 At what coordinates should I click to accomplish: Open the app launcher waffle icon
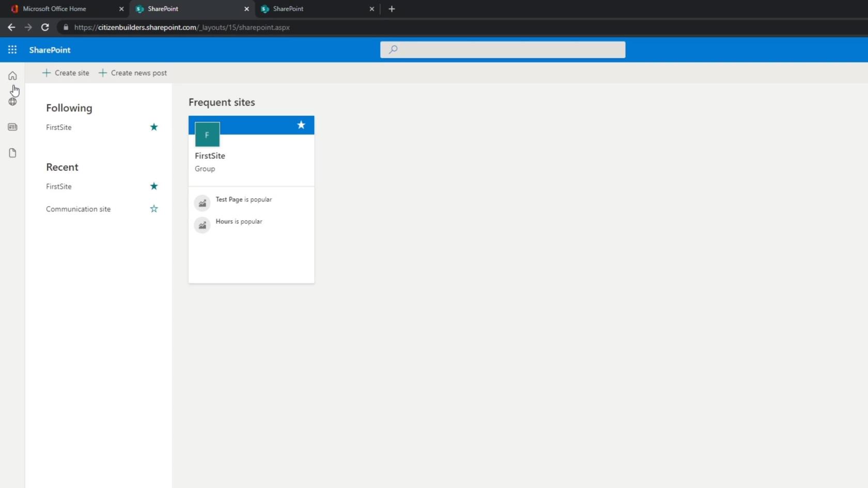coord(12,50)
